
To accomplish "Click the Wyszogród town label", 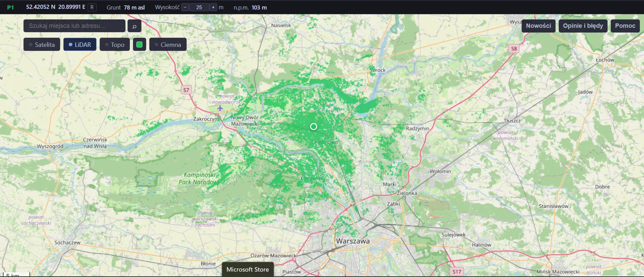I will [x=50, y=146].
